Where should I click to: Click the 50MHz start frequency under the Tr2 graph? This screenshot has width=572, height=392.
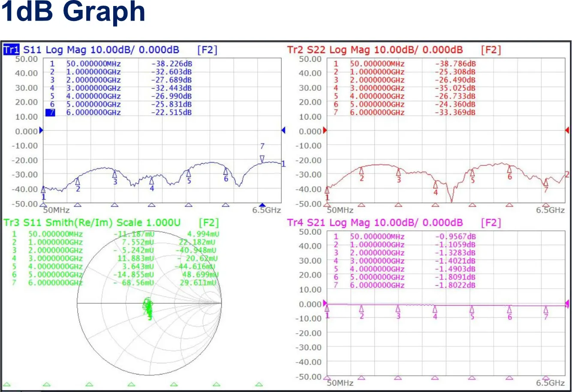point(340,210)
